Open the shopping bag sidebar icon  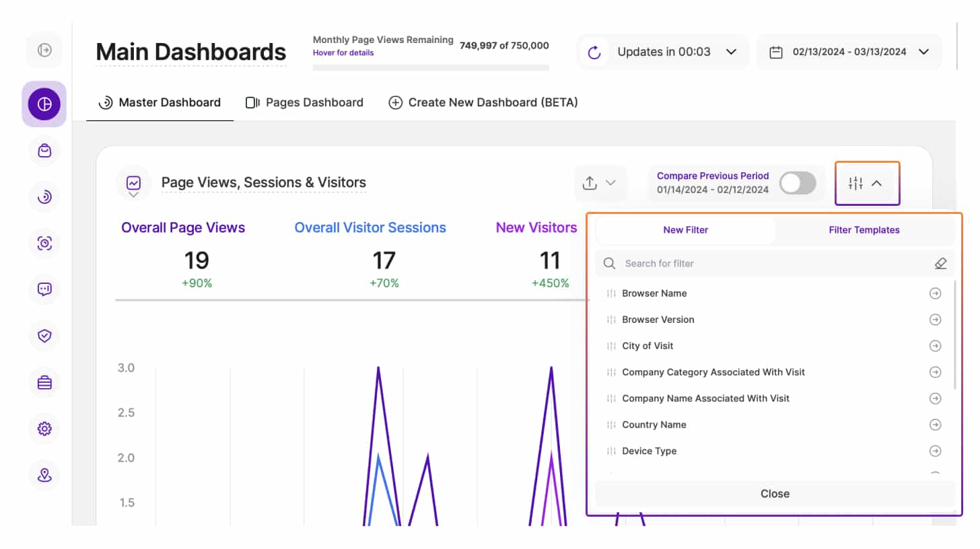coord(44,151)
